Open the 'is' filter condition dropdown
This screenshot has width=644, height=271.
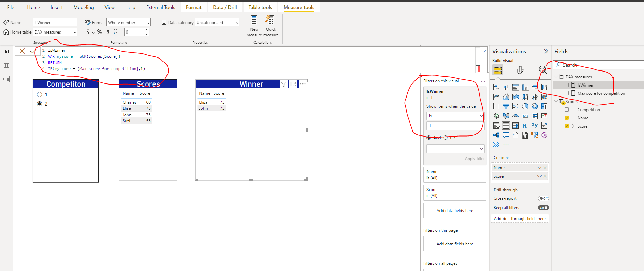pos(455,116)
